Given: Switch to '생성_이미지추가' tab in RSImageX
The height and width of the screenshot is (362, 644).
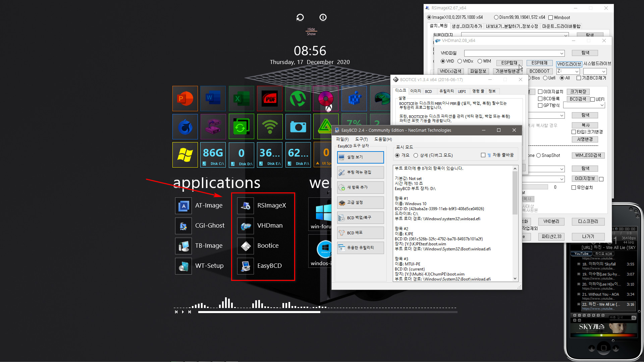Looking at the screenshot, I should [x=467, y=26].
